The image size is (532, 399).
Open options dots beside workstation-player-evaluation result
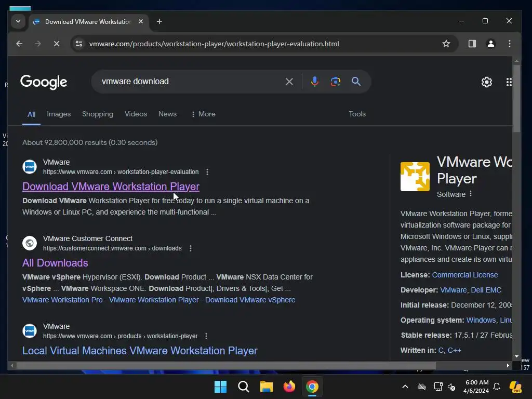[x=207, y=172]
